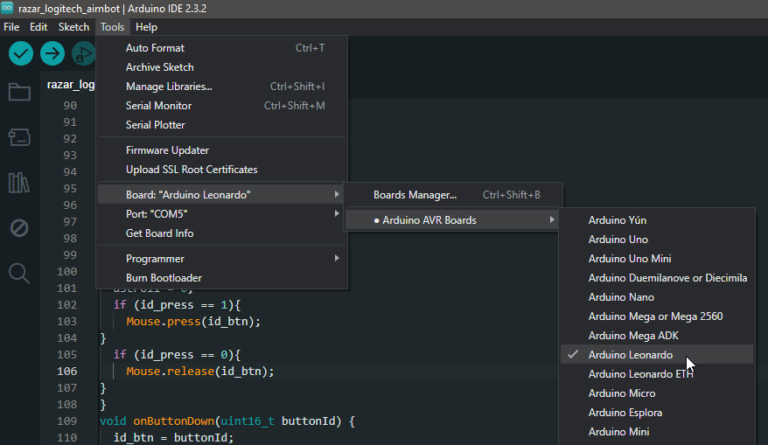Click Get Board Info
This screenshot has height=445, width=768.
tap(222, 233)
